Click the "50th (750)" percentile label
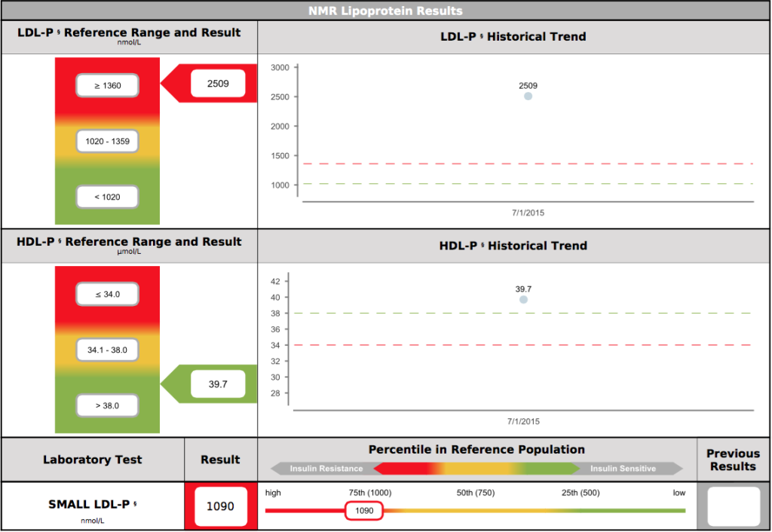 coord(476,493)
